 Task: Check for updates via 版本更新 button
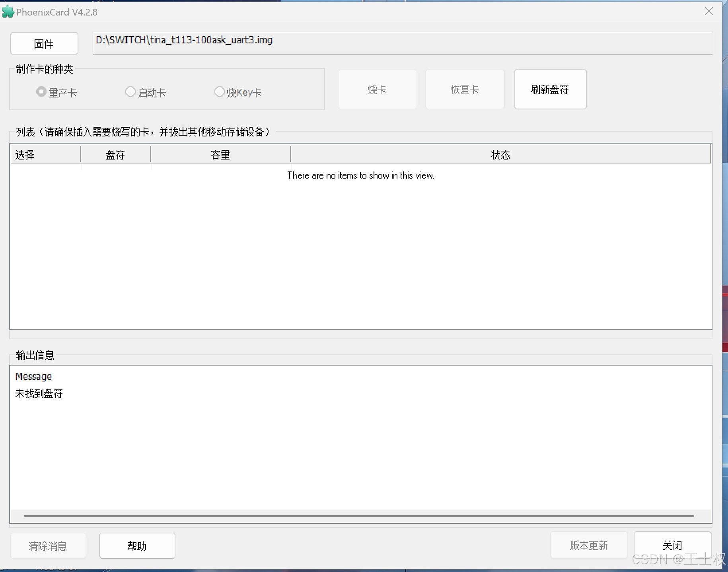click(x=588, y=545)
